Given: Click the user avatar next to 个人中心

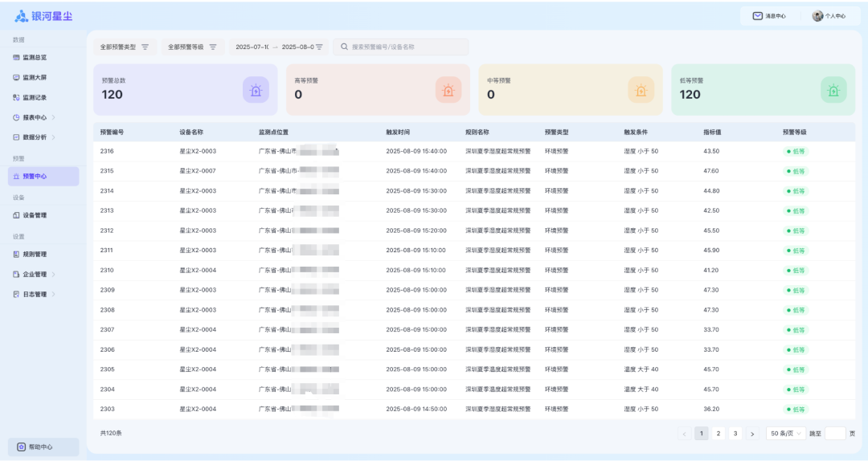Looking at the screenshot, I should coord(817,16).
